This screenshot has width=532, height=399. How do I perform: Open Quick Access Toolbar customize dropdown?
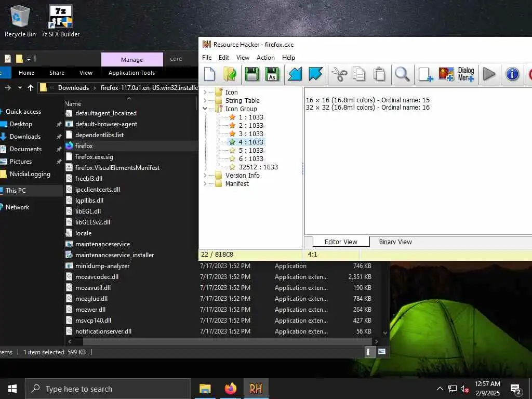tap(29, 59)
